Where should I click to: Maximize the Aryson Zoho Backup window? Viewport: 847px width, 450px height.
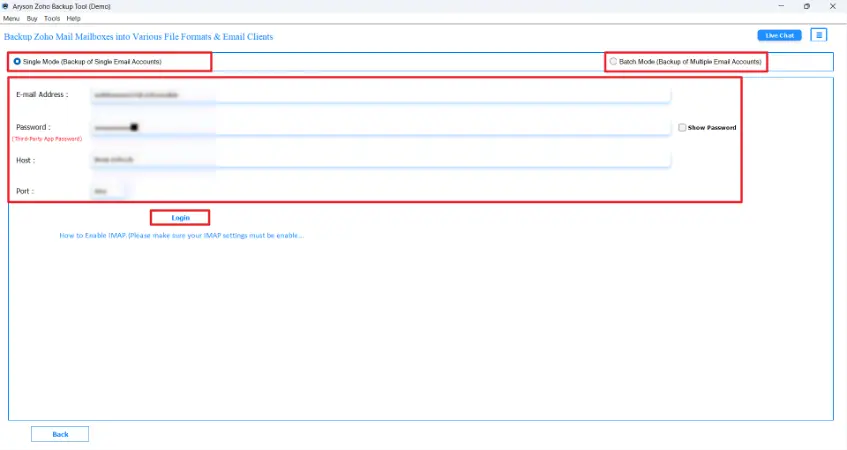[x=806, y=6]
